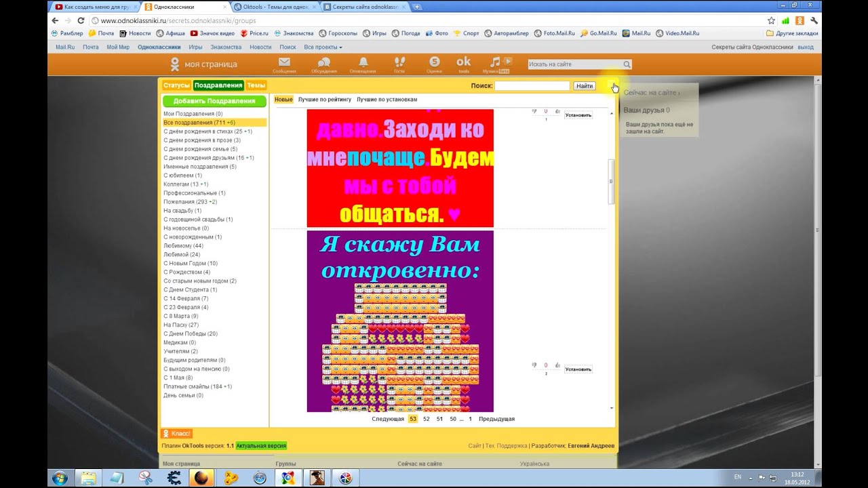Click выход logout link

(x=806, y=47)
